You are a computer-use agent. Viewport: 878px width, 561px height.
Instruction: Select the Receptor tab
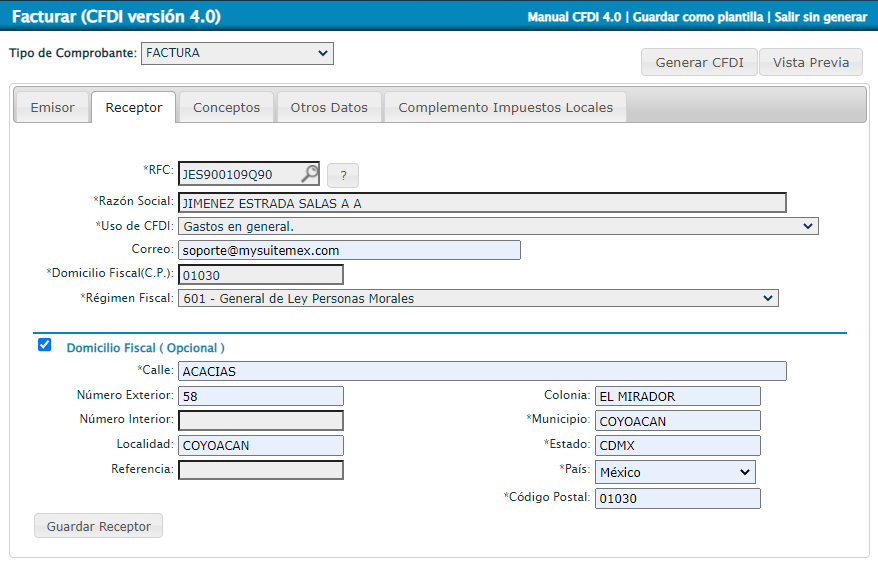(x=134, y=107)
